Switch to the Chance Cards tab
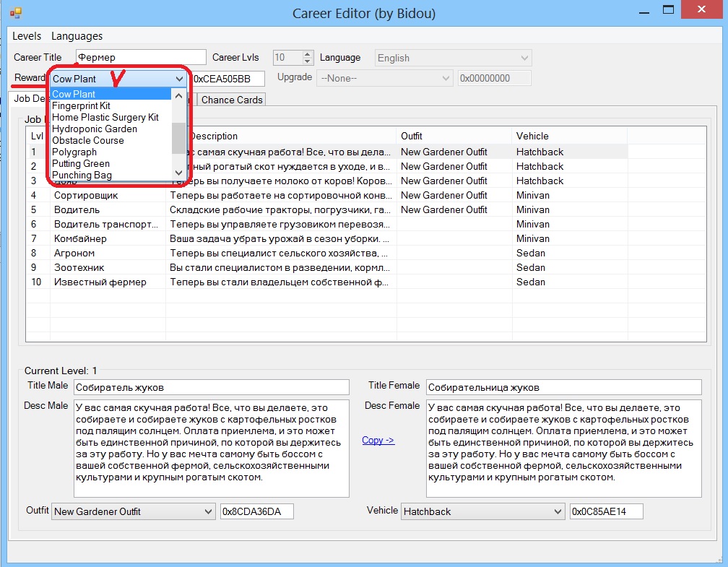 pyautogui.click(x=232, y=100)
